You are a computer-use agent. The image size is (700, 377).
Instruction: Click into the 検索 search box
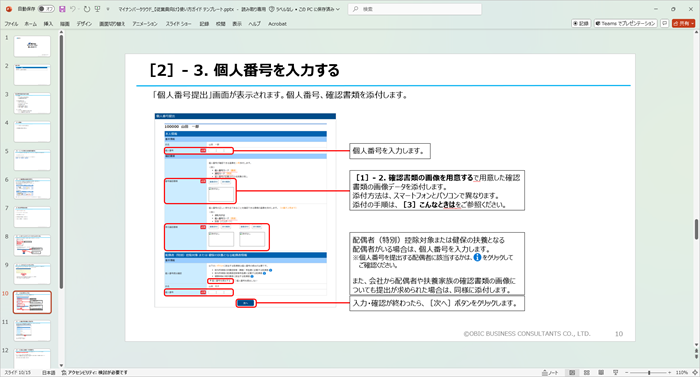pos(415,9)
